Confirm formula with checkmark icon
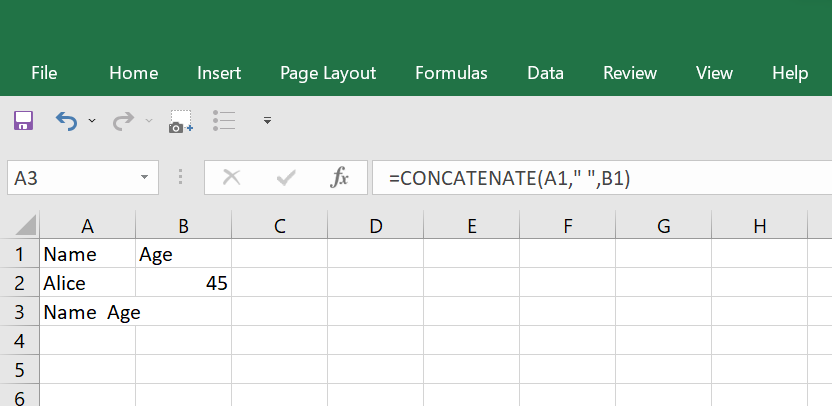 coord(286,178)
